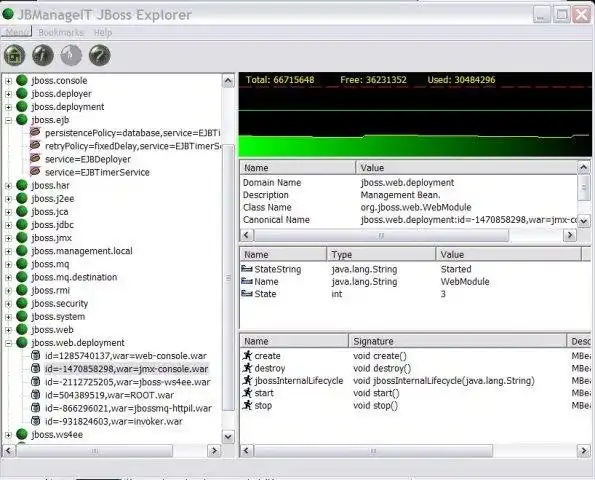
Task: Click the attribute icon beside State int
Action: [247, 293]
